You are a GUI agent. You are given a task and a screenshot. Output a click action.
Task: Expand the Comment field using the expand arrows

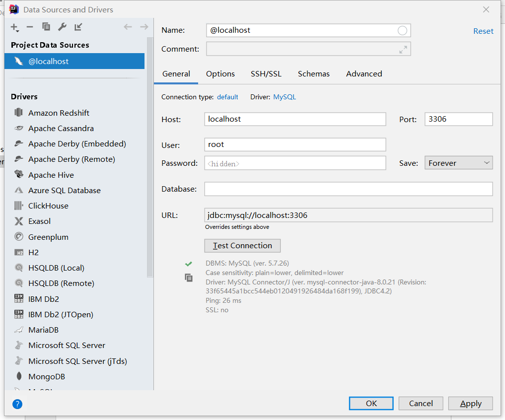click(x=403, y=49)
